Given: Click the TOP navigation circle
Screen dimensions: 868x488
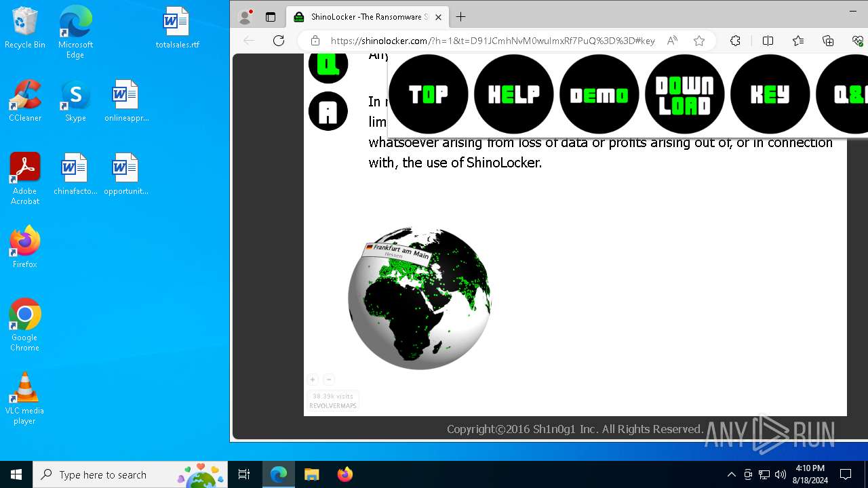Looking at the screenshot, I should coord(428,94).
